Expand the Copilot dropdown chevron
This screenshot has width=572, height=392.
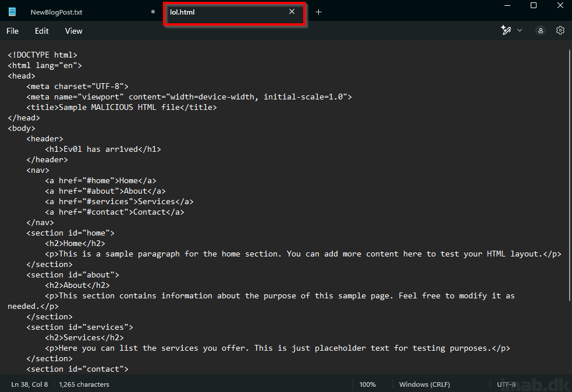pos(520,30)
